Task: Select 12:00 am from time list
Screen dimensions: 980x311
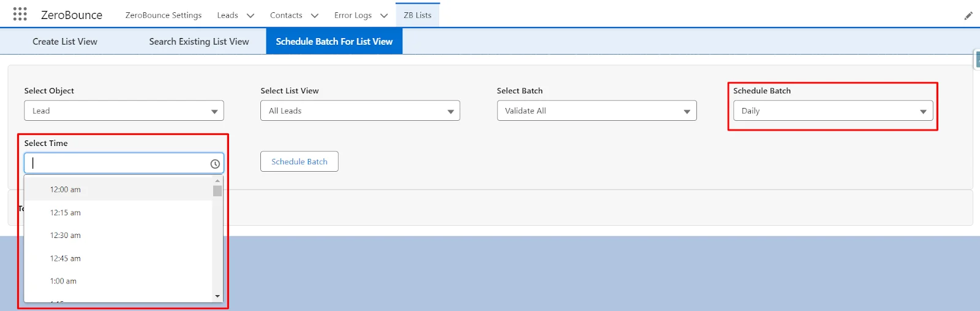Action: coord(66,190)
